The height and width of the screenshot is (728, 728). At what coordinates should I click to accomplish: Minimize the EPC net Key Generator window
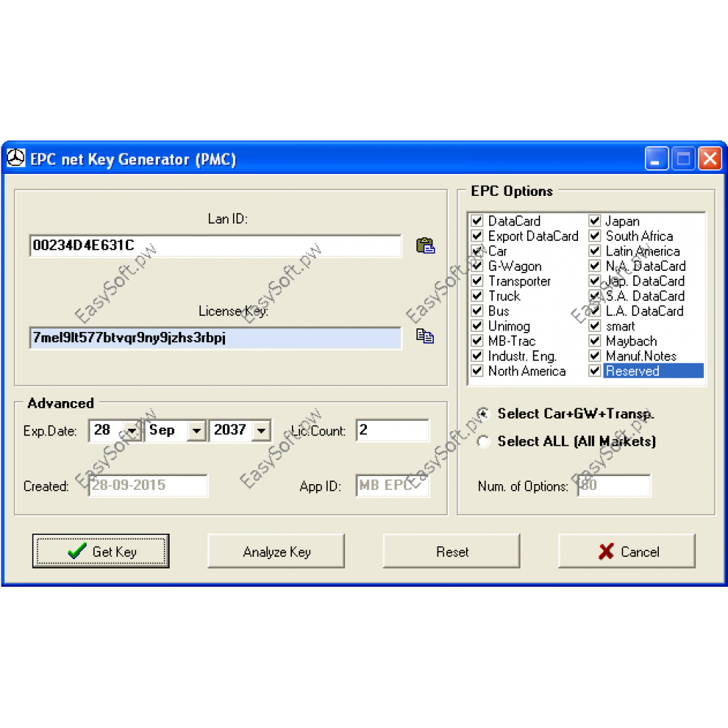pos(657,159)
